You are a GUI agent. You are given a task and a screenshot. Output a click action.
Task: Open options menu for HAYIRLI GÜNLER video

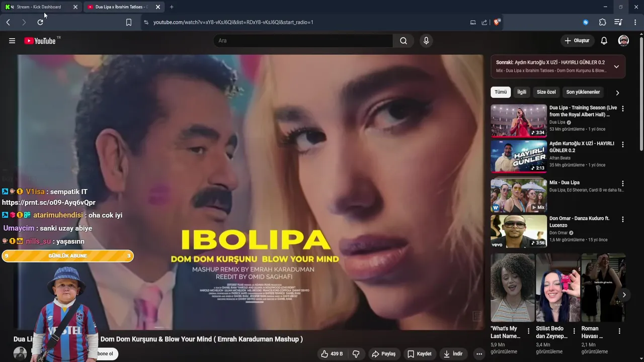coord(623,144)
